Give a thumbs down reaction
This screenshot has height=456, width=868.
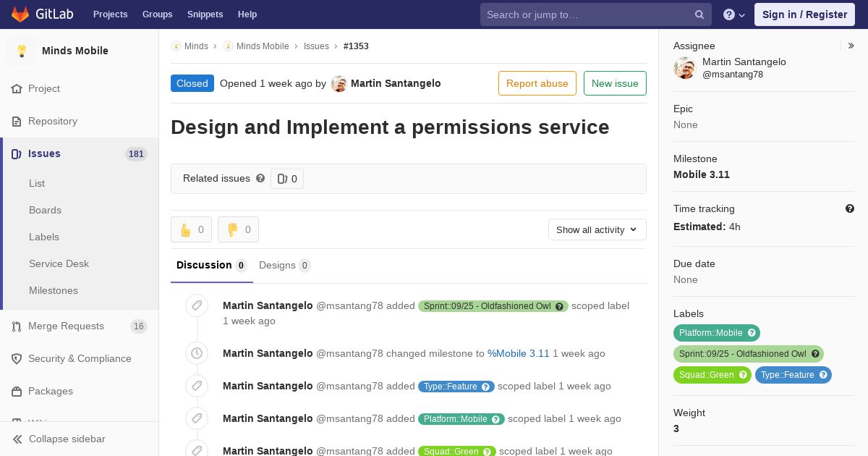[x=238, y=229]
